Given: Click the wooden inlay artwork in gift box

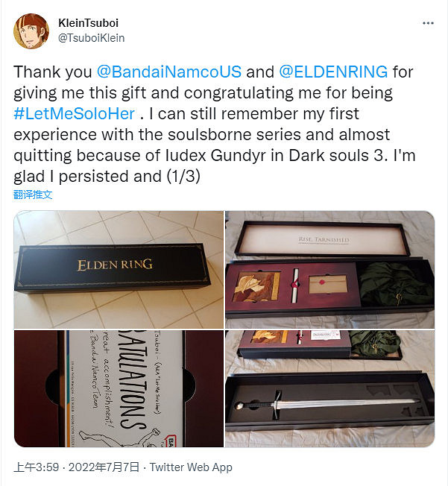Looking at the screenshot, I should (x=257, y=287).
